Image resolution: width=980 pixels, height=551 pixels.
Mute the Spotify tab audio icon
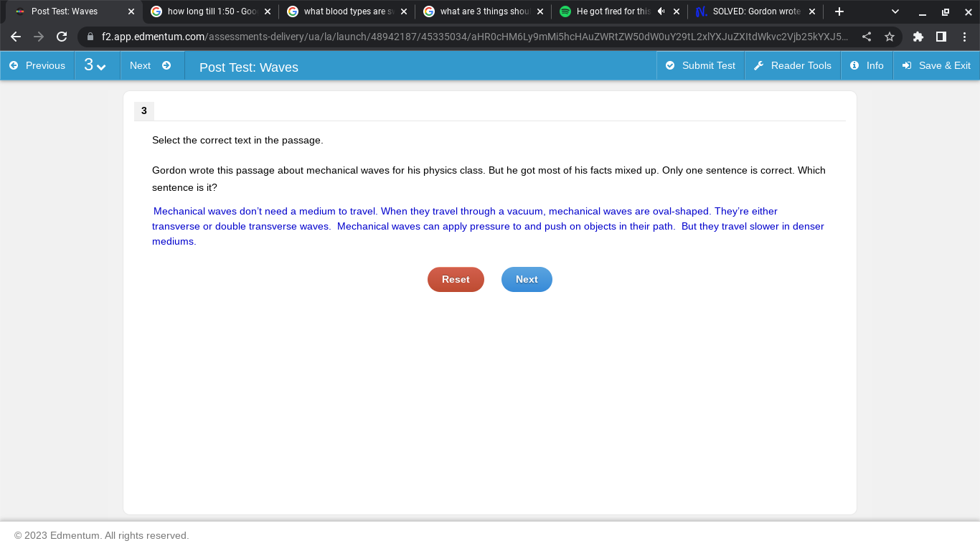coord(661,11)
